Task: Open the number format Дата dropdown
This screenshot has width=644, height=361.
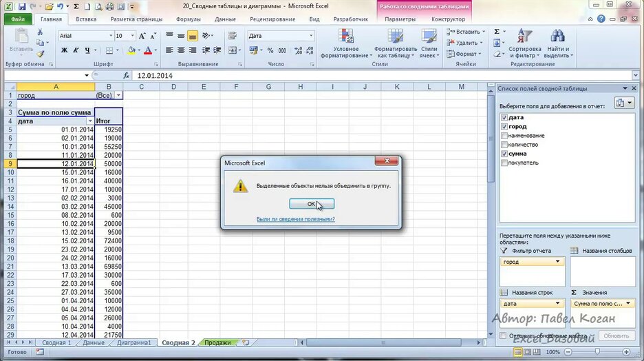Action: pyautogui.click(x=311, y=36)
